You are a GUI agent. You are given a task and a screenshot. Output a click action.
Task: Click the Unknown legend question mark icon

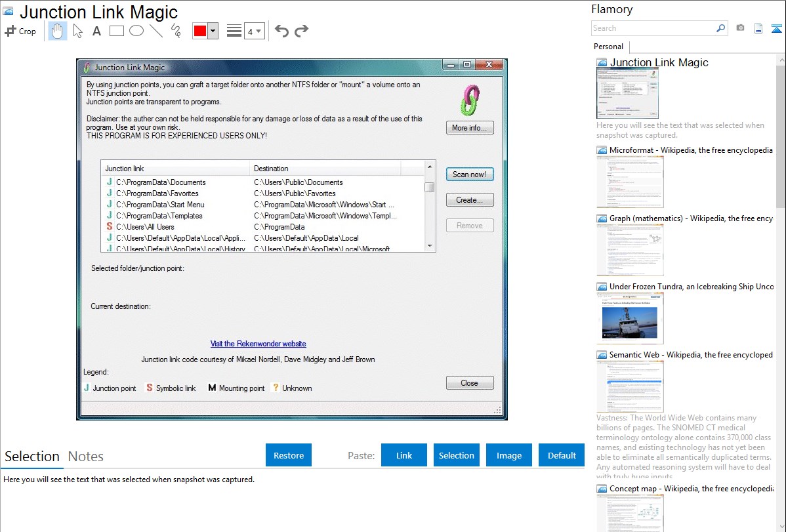(x=276, y=388)
